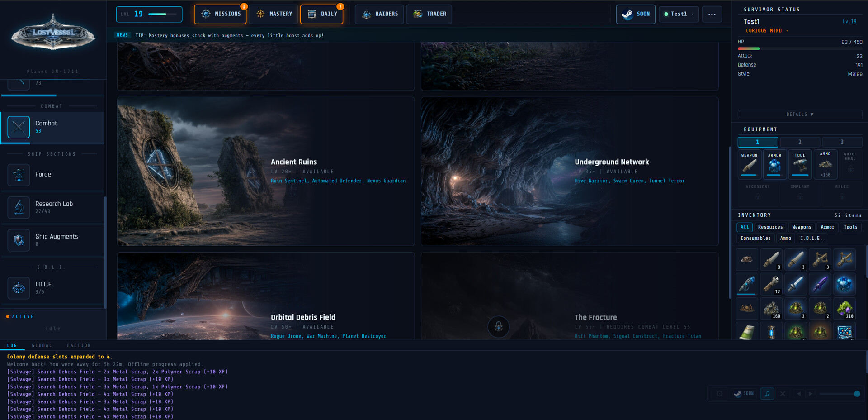Open the Raiders panel

tap(380, 14)
